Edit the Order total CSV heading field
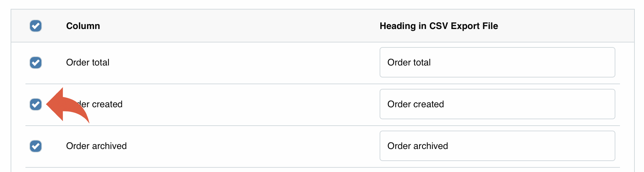The height and width of the screenshot is (172, 644). click(x=497, y=63)
